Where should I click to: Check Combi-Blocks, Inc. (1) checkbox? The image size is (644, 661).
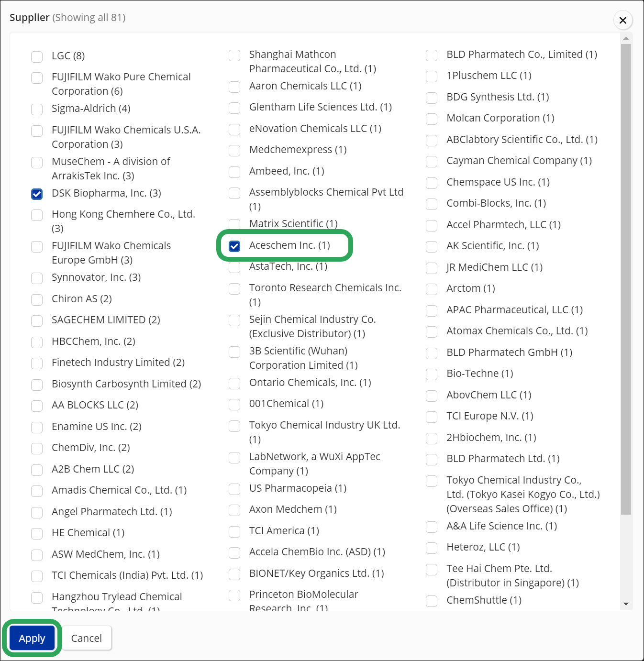pos(432,204)
